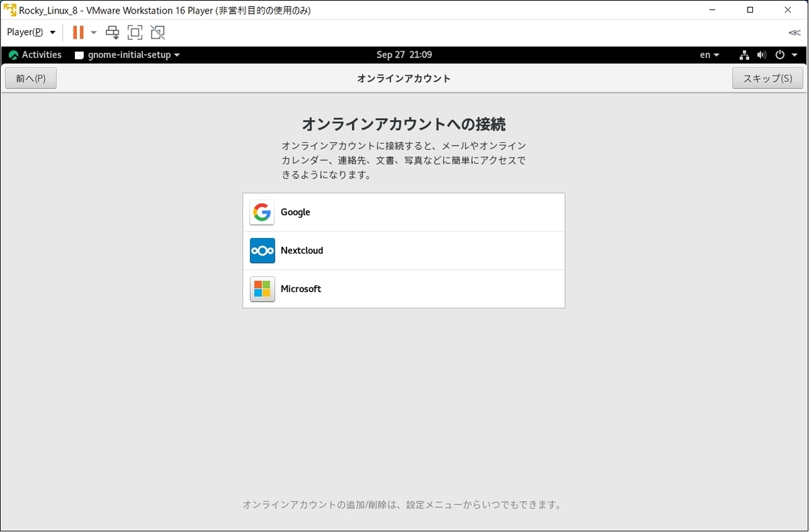
Task: Click the Sep 27 21:09 clock
Action: point(404,55)
